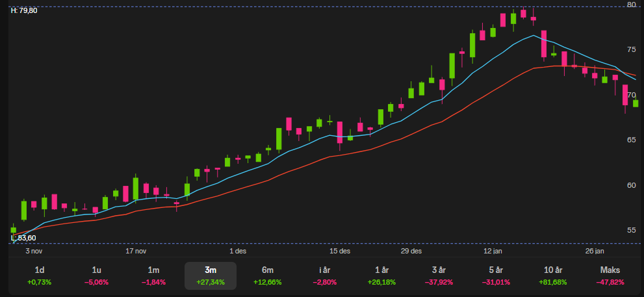Click the 75 price axis label
644x297 pixels.
click(631, 50)
